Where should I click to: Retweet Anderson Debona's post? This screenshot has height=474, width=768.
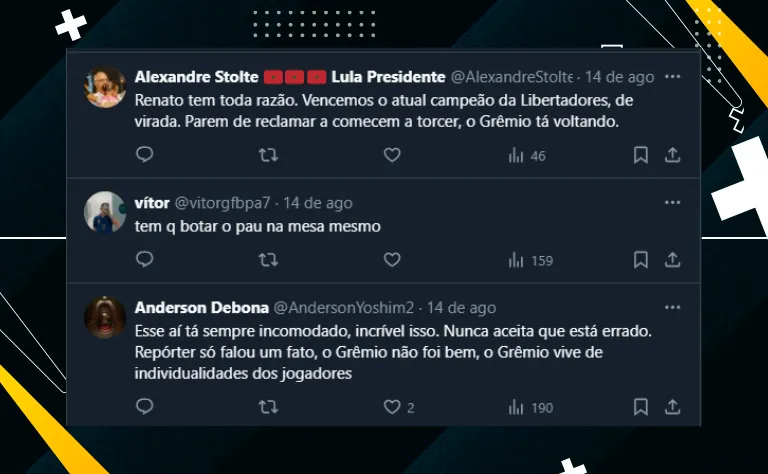268,407
